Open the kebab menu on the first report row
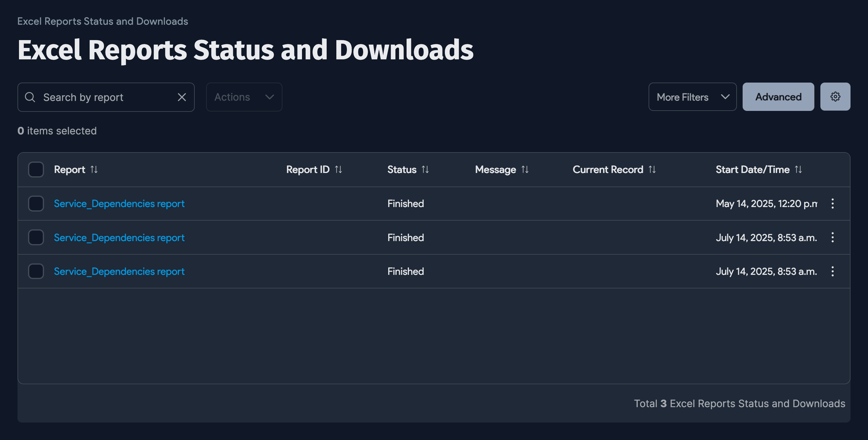This screenshot has height=440, width=868. (833, 203)
